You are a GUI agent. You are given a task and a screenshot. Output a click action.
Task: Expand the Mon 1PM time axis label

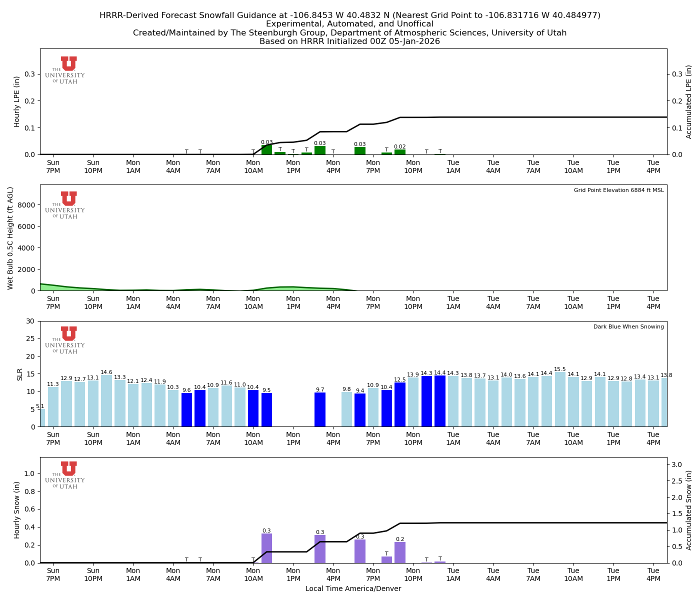(293, 574)
